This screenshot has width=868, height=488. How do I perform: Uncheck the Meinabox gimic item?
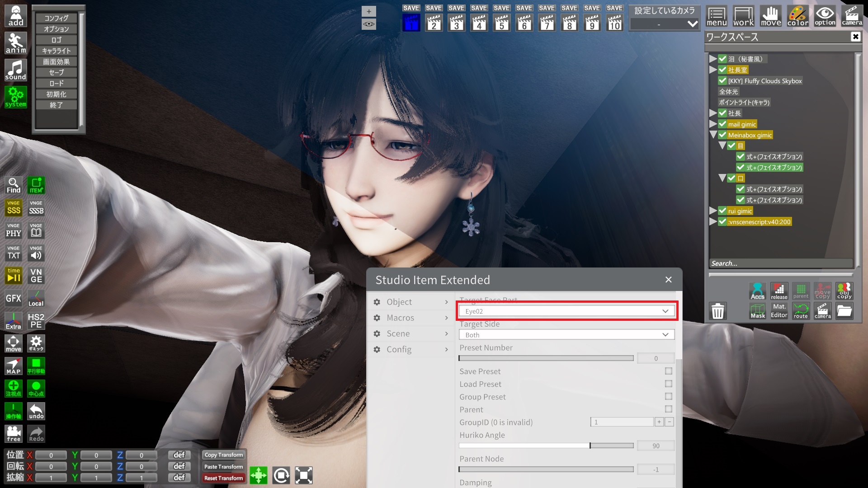(722, 135)
